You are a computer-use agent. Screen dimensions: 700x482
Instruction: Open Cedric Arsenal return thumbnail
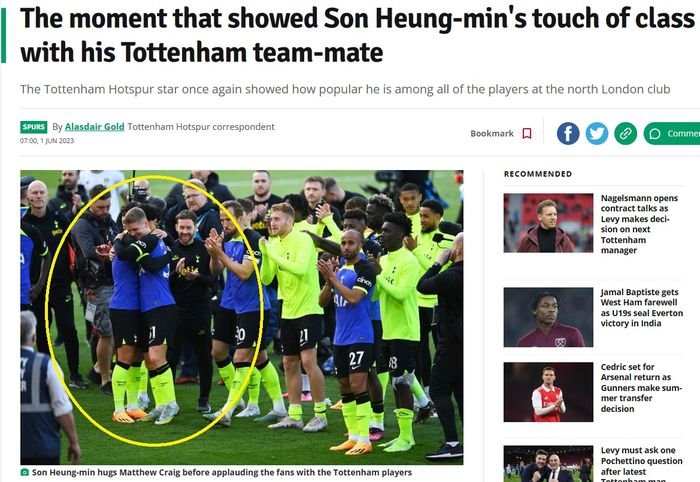coord(548,392)
